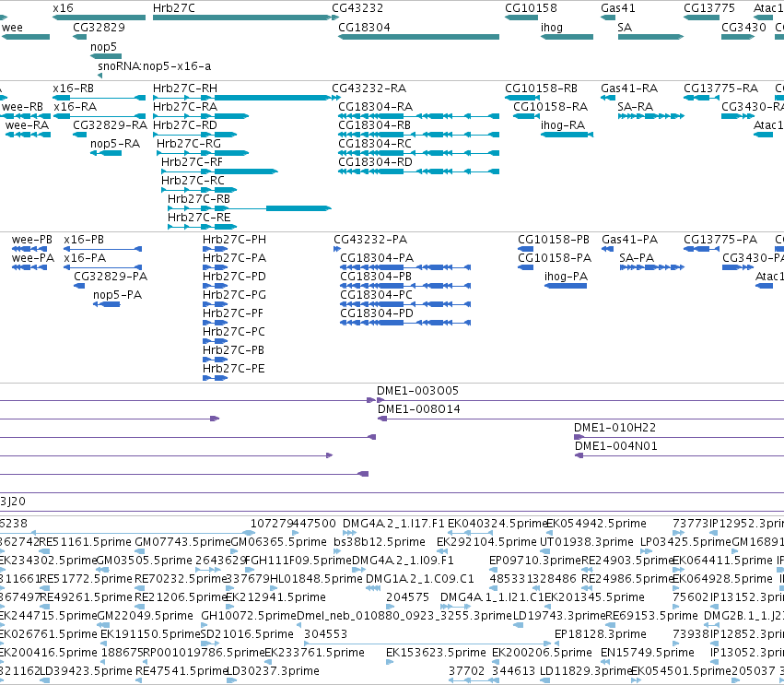The image size is (784, 685).
Task: Click the LD30237.3prime EST label
Action: (x=274, y=671)
